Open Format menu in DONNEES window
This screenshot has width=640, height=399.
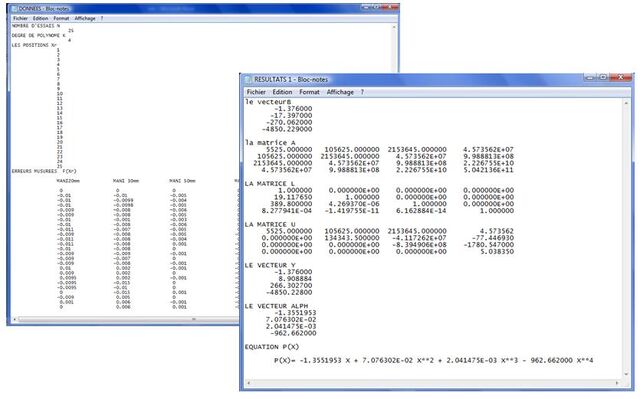click(61, 18)
